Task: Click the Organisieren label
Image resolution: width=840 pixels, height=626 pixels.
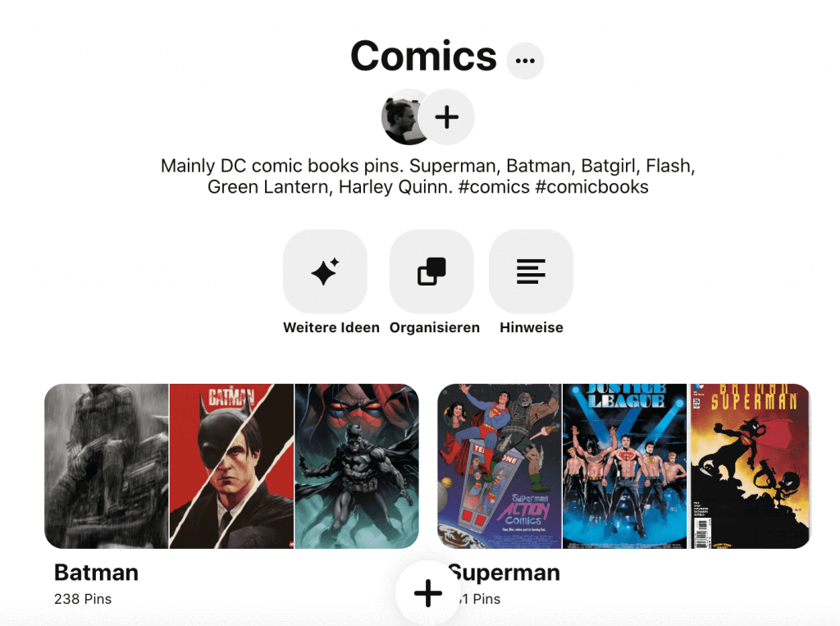Action: pos(435,327)
